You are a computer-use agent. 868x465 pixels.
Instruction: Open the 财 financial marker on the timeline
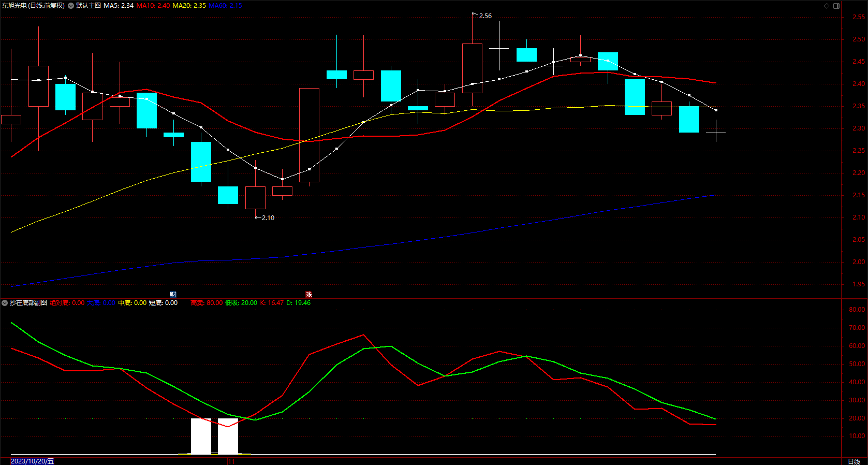[173, 294]
